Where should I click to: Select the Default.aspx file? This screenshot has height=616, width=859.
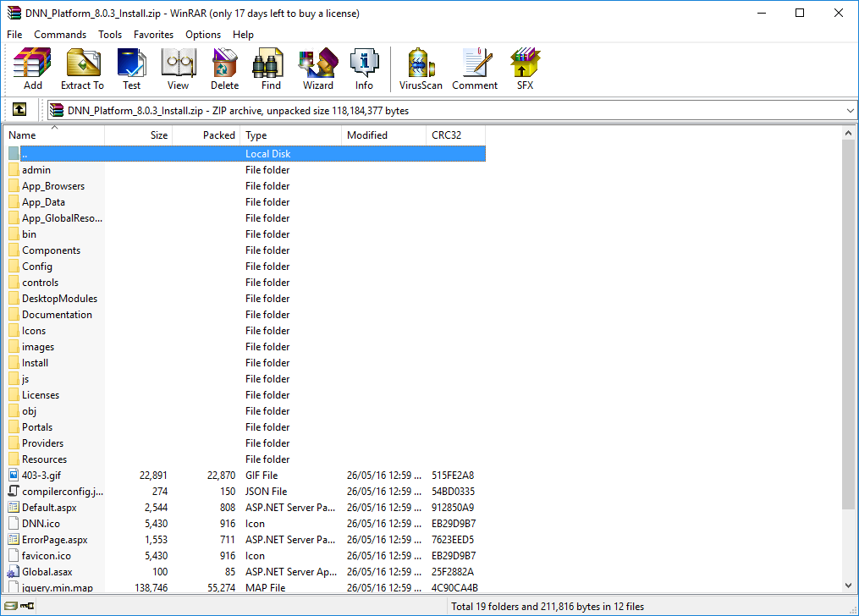[x=49, y=508]
